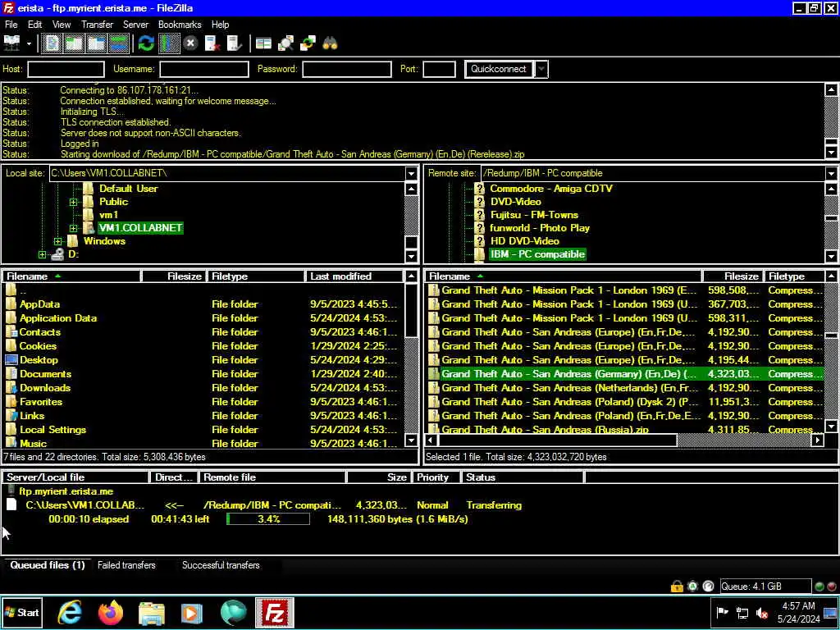The width and height of the screenshot is (840, 630).
Task: Open the File menu
Action: [x=11, y=25]
